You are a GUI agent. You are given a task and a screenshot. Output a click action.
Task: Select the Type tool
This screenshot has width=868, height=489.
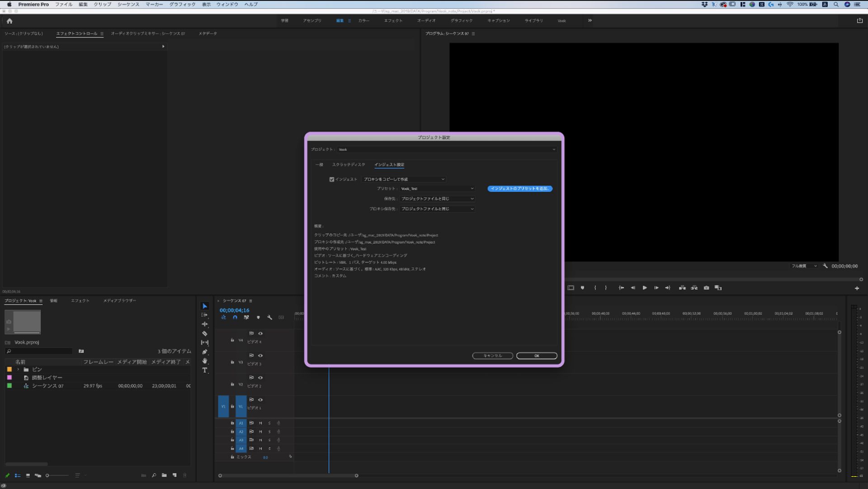(x=205, y=370)
